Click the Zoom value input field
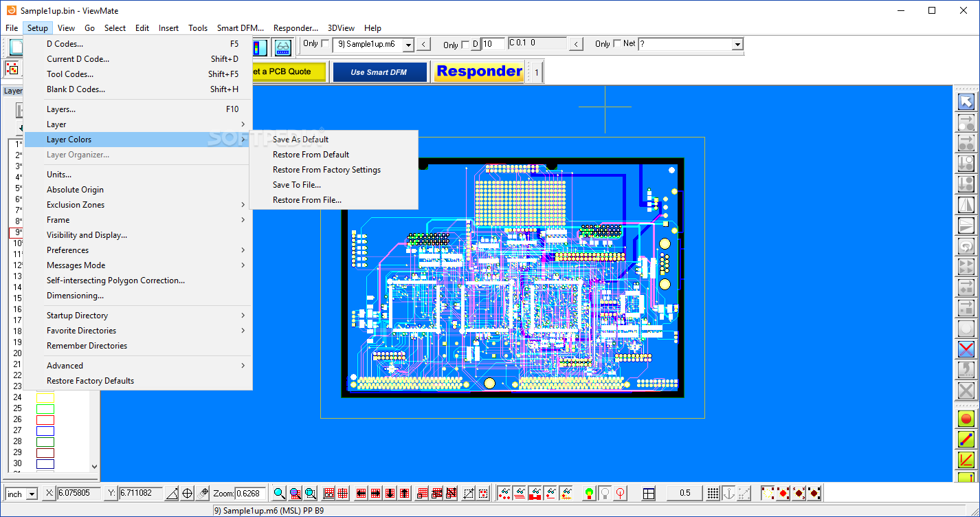 (x=251, y=494)
